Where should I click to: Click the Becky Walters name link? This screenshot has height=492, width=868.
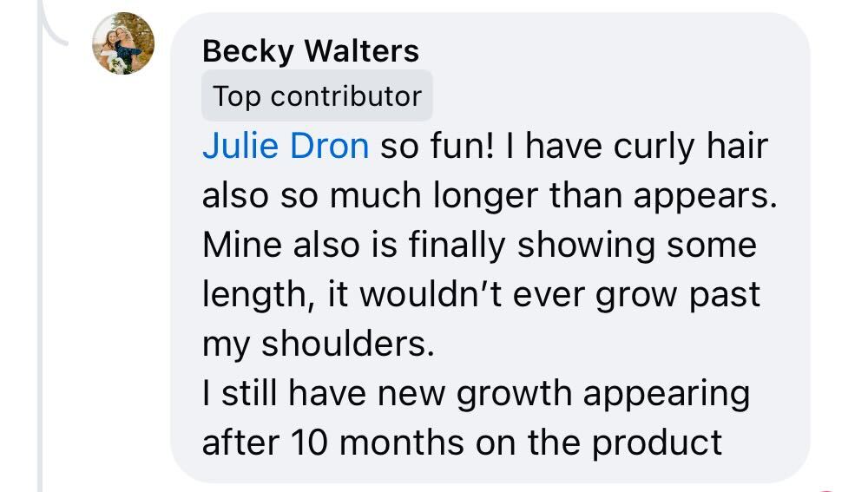(x=311, y=51)
